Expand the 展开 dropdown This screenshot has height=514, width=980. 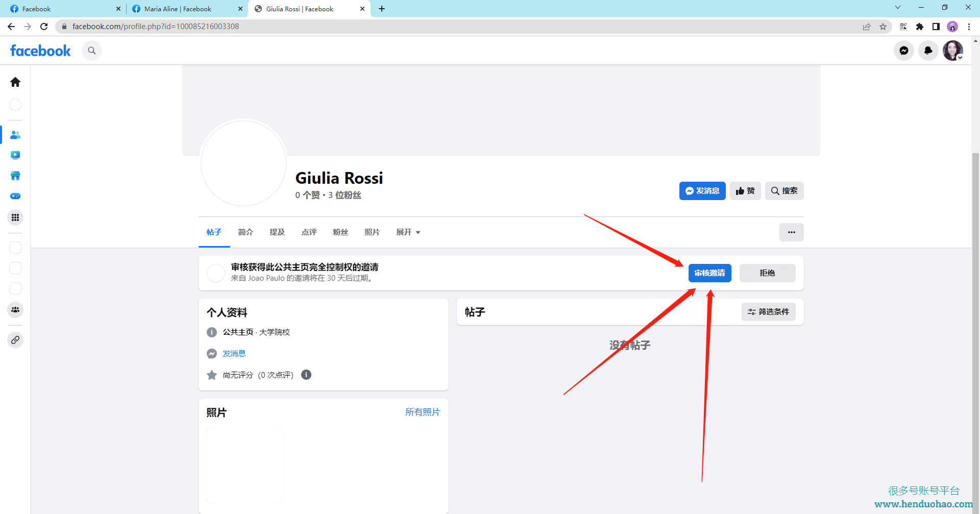click(408, 232)
